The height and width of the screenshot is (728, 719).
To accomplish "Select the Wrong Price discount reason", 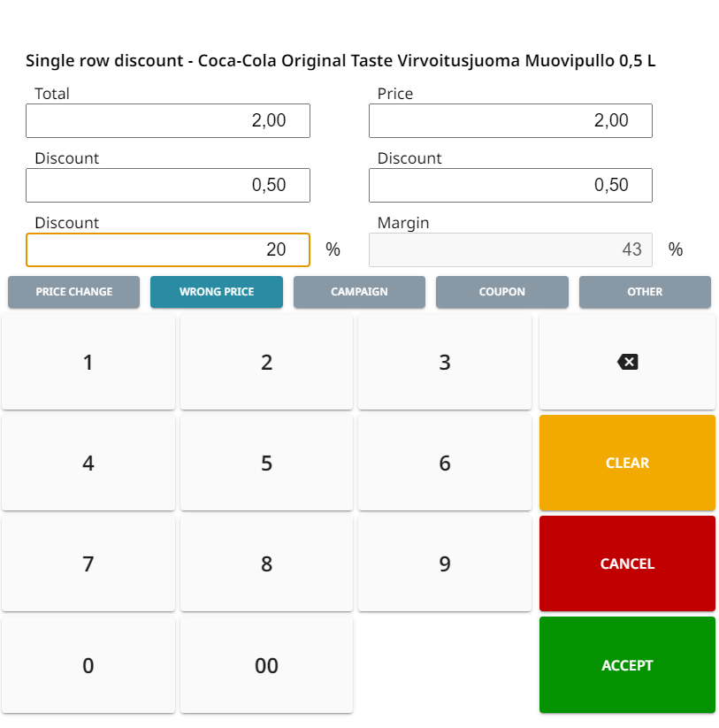I will (217, 292).
